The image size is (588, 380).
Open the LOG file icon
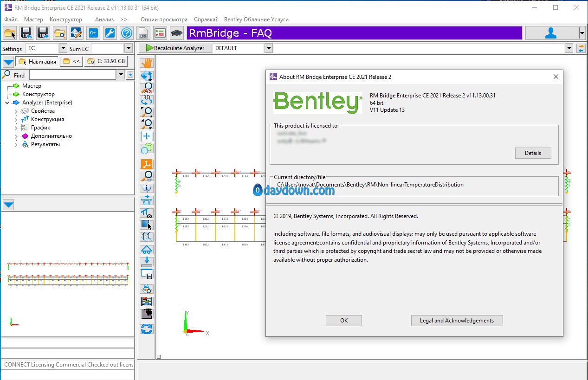[x=143, y=33]
